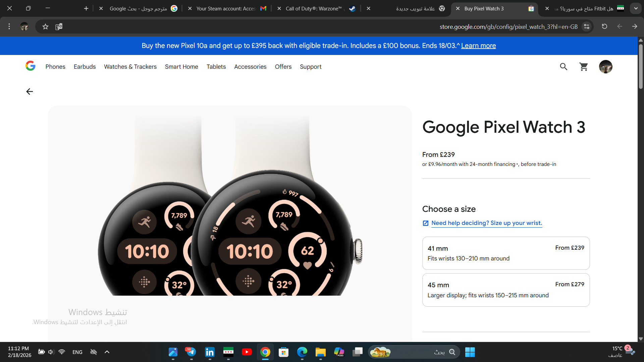The height and width of the screenshot is (362, 644).
Task: Click the Learn more promo link
Action: coord(478,46)
